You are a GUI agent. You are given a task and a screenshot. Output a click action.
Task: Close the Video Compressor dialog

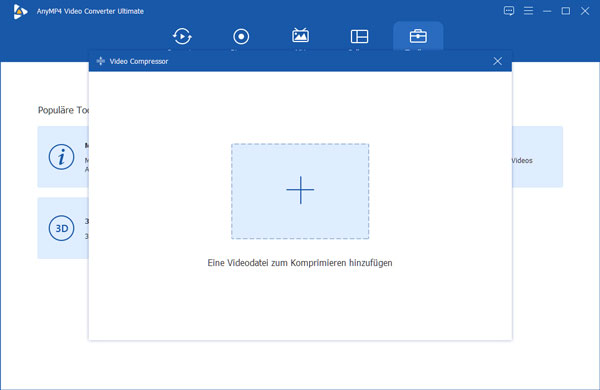497,61
